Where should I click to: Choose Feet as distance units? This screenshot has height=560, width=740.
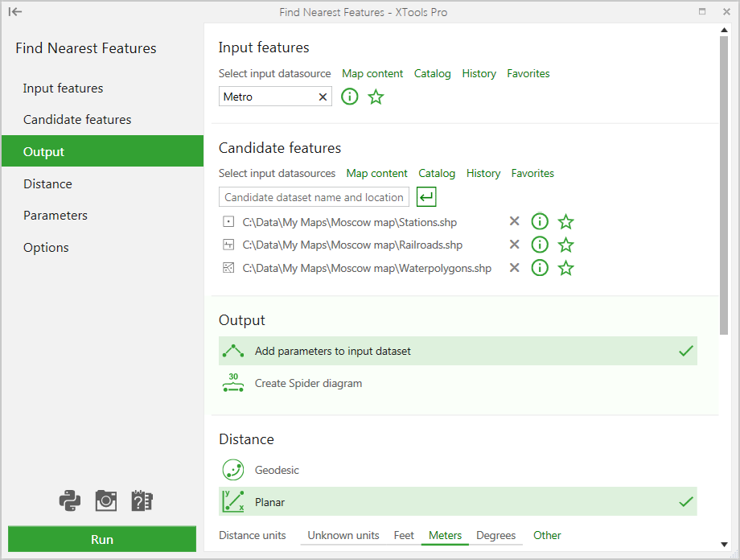[x=404, y=535]
